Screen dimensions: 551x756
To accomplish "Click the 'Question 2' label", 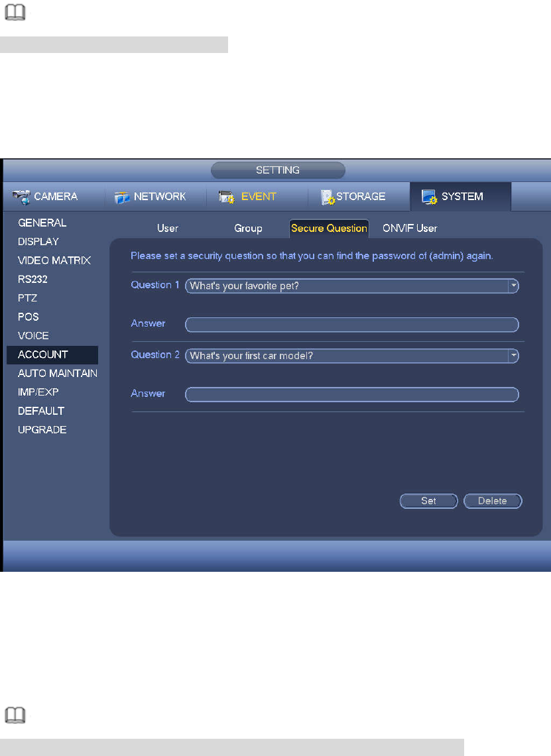I will [155, 355].
